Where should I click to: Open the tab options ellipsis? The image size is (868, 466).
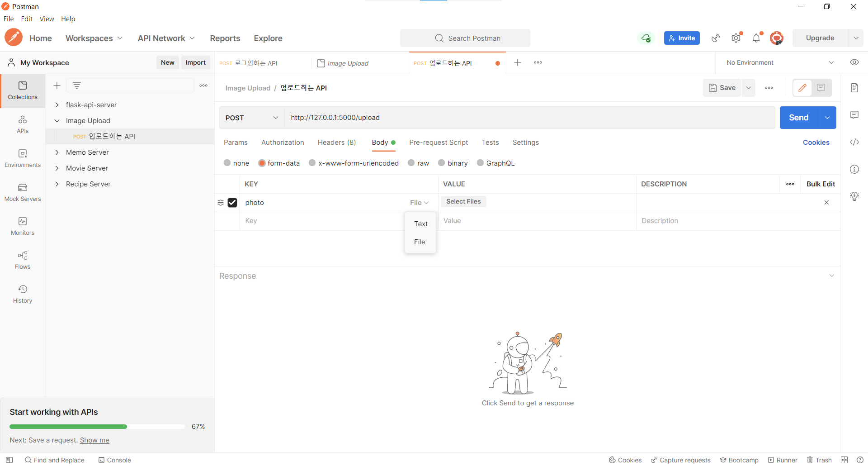[538, 62]
